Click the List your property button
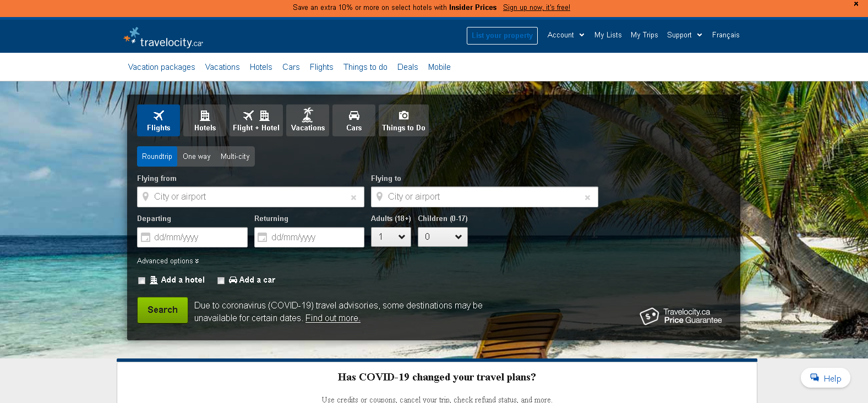This screenshot has width=868, height=403. click(502, 36)
